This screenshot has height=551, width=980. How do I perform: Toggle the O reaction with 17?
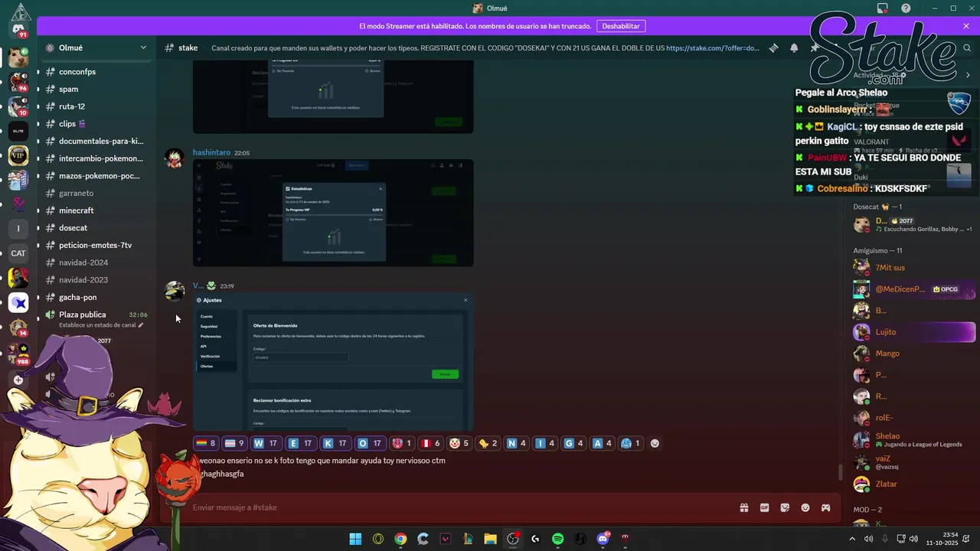pyautogui.click(x=370, y=443)
